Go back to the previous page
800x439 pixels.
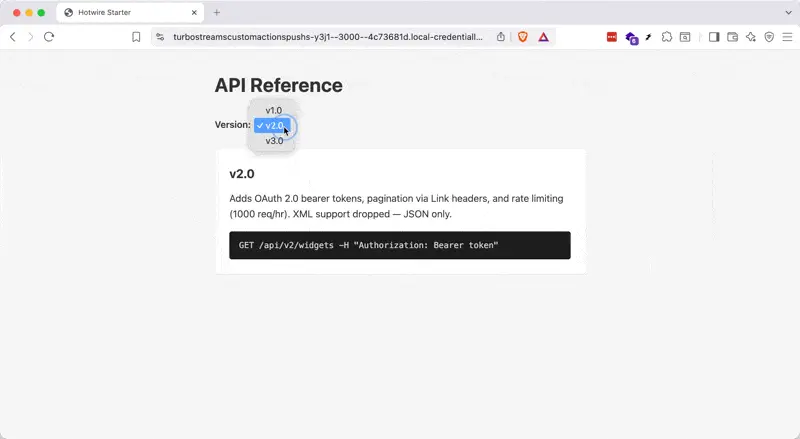(x=13, y=37)
